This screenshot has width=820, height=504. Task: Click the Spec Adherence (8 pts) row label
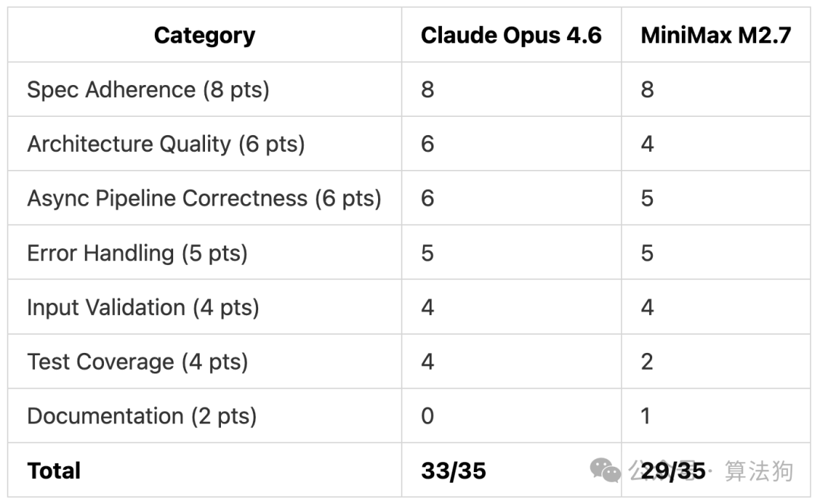[148, 90]
